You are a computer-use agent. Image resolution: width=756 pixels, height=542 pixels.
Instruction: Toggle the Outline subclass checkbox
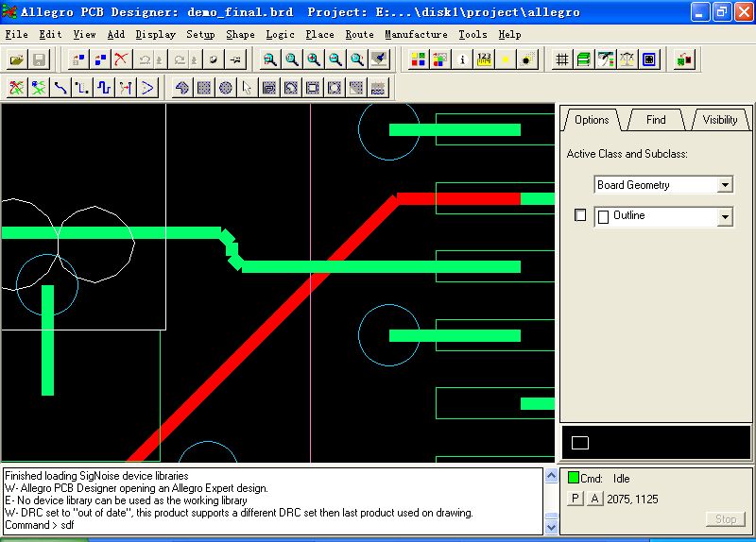pos(580,215)
